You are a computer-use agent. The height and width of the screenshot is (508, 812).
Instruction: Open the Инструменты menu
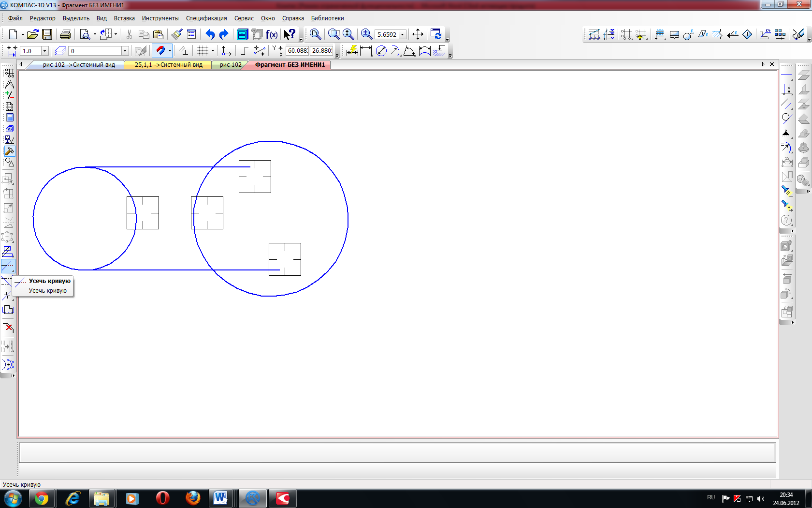click(160, 18)
